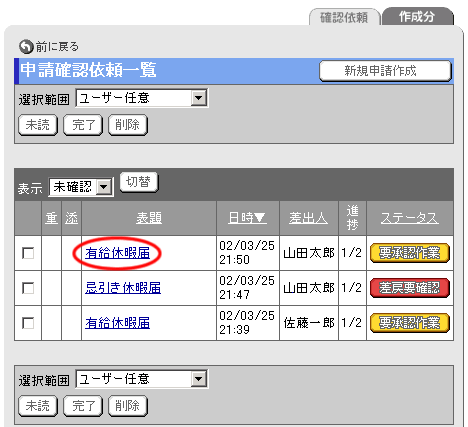
Task: Click top 未読 button
Action: pos(38,125)
